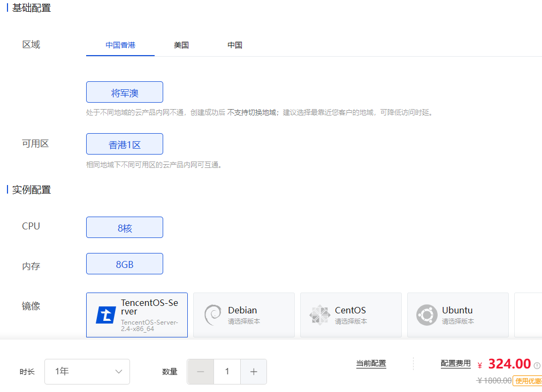The width and height of the screenshot is (542, 392).
Task: Click the price info icon
Action: point(537,365)
